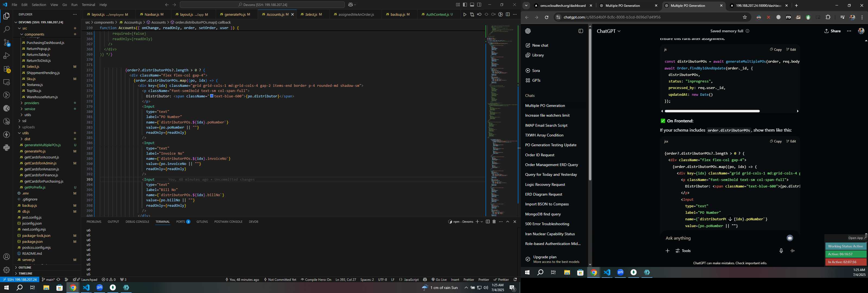Click the Go Back arrow in VS Code title bar

tap(167, 5)
